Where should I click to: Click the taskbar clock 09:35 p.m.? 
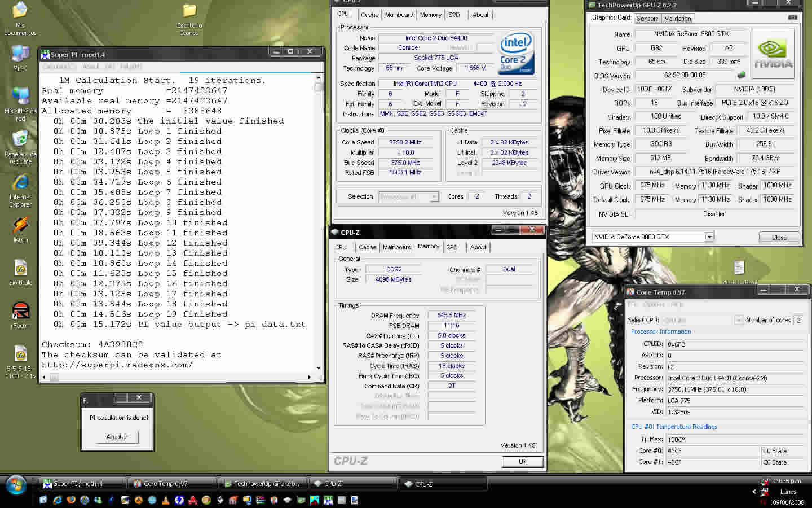(x=788, y=481)
